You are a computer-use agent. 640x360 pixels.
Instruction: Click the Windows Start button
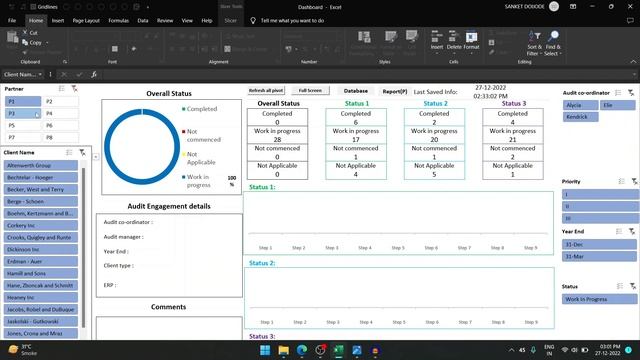pyautogui.click(x=265, y=350)
